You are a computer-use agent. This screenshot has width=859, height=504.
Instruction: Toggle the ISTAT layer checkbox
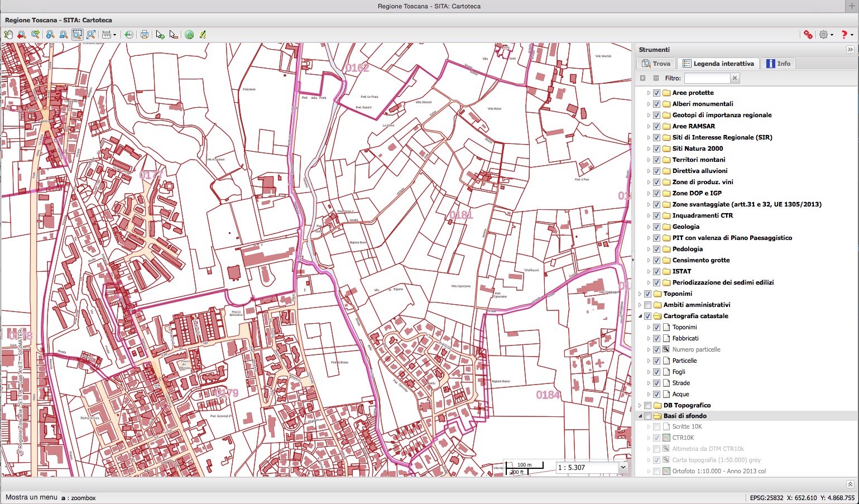[x=657, y=271]
